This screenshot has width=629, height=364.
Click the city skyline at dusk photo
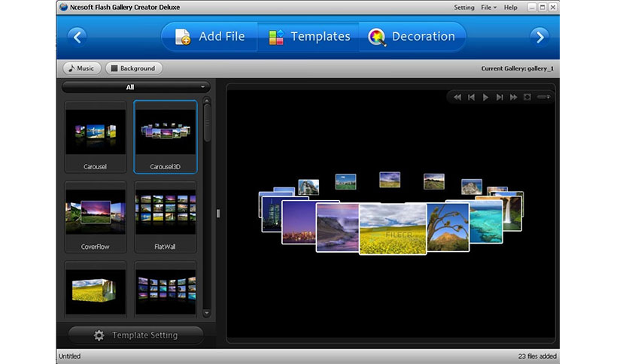pos(299,223)
